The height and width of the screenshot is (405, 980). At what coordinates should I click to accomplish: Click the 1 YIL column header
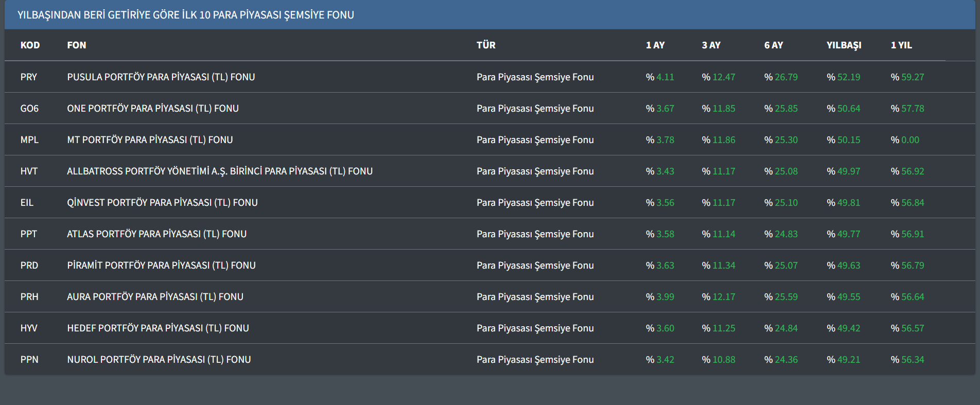(901, 45)
